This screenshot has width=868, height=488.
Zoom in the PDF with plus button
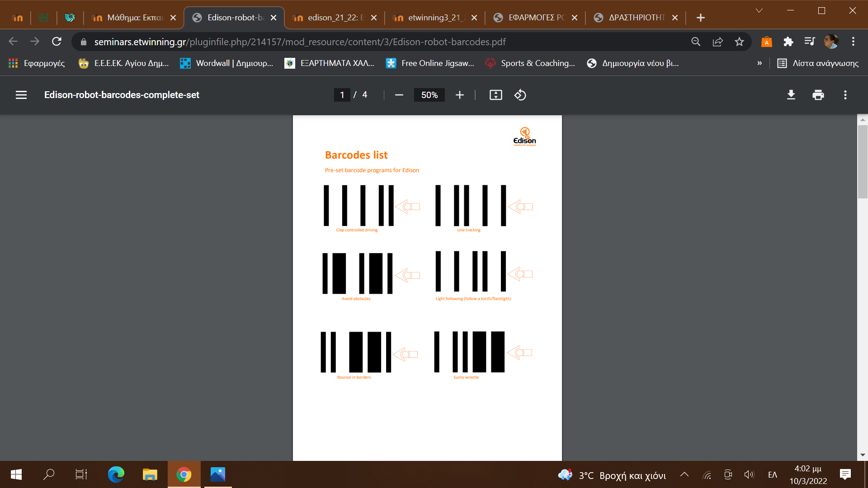[x=459, y=95]
